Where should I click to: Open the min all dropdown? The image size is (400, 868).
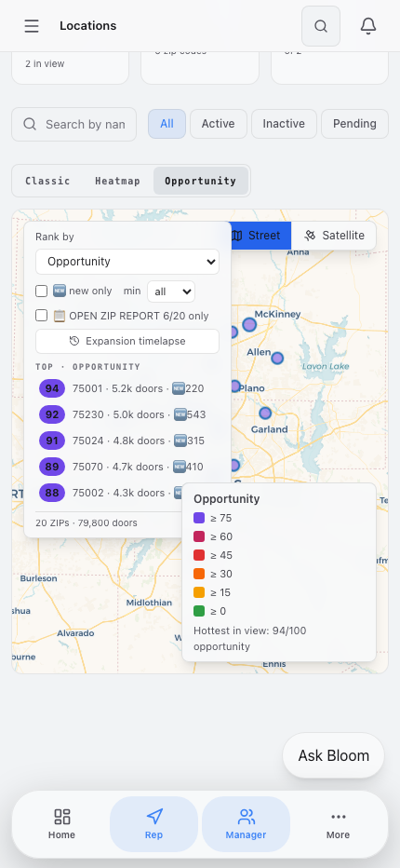click(x=171, y=292)
